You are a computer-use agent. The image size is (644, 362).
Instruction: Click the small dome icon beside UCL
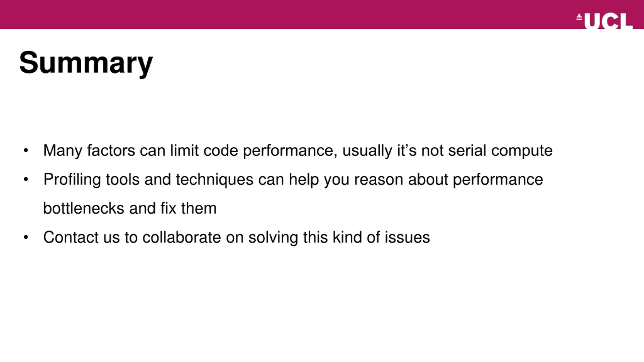pos(579,17)
